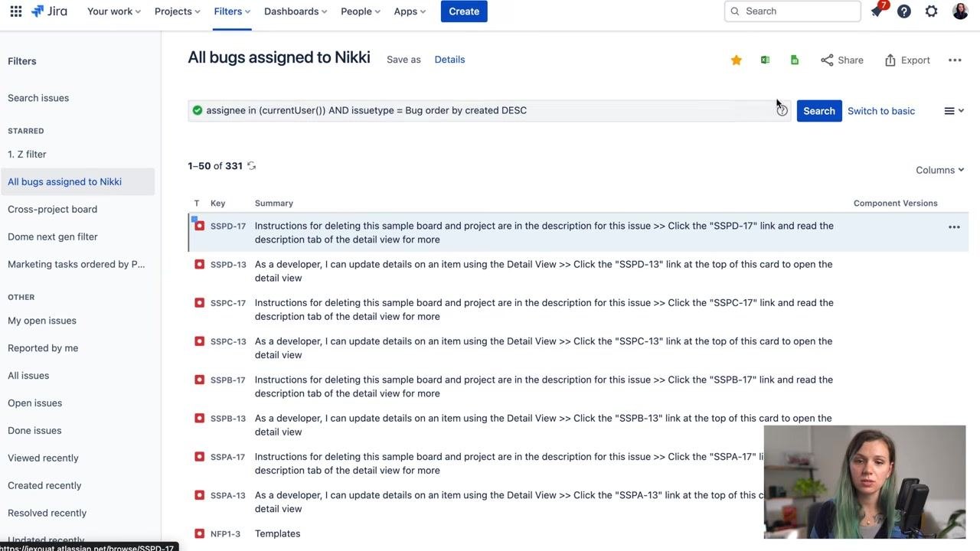Click the Share button
This screenshot has height=551, width=980.
coord(842,60)
